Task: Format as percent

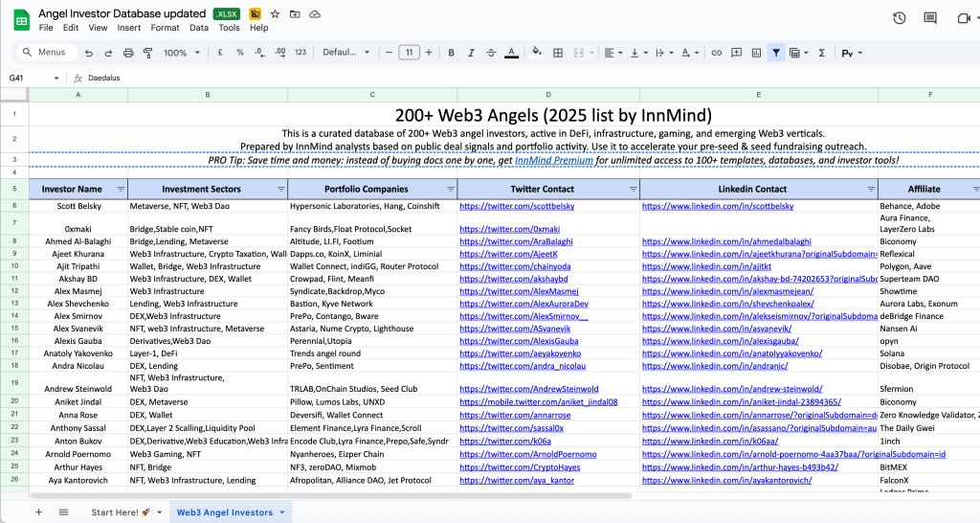Action: click(240, 53)
